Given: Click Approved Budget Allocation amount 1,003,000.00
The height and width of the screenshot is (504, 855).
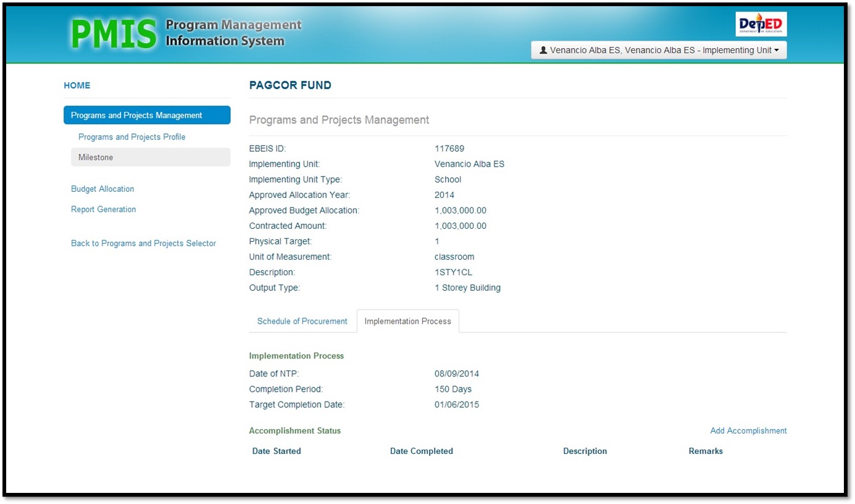Looking at the screenshot, I should [461, 210].
